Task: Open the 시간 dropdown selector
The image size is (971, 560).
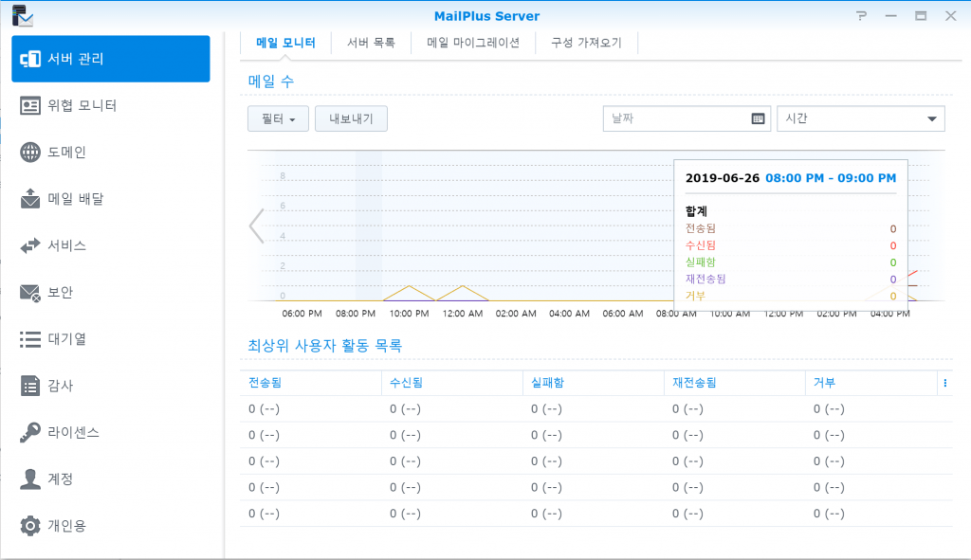Action: tap(861, 118)
